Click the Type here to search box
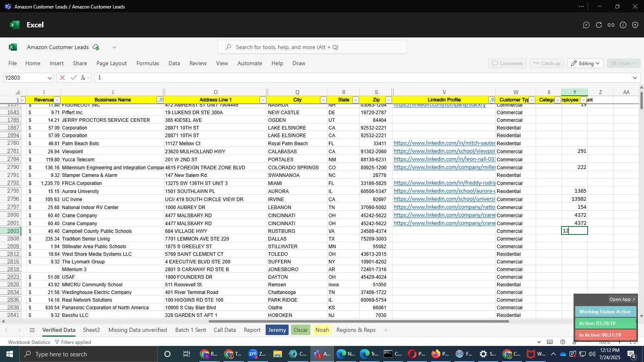 click(x=89, y=354)
